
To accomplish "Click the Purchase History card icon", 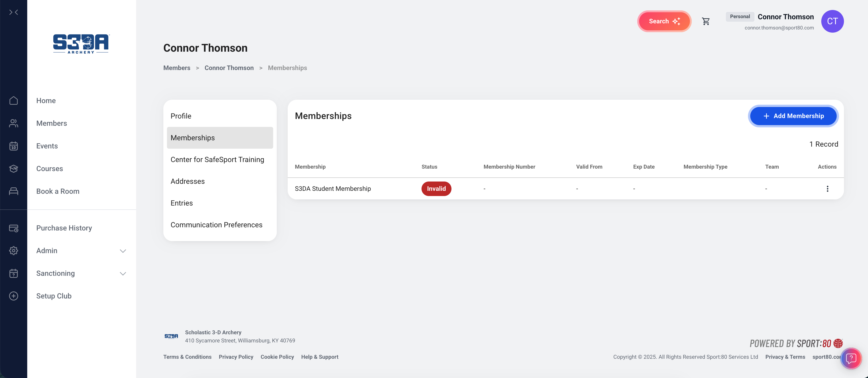I will click(x=13, y=228).
